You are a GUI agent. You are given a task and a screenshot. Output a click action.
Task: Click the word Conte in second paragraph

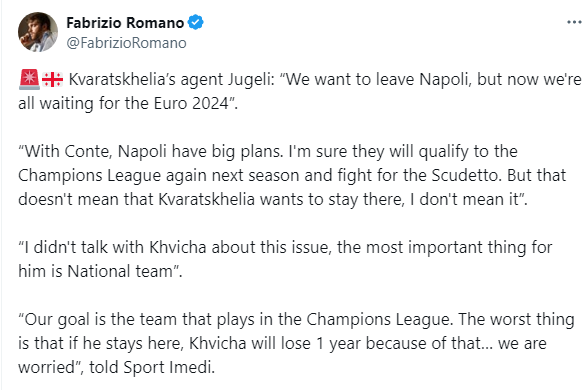(x=88, y=152)
